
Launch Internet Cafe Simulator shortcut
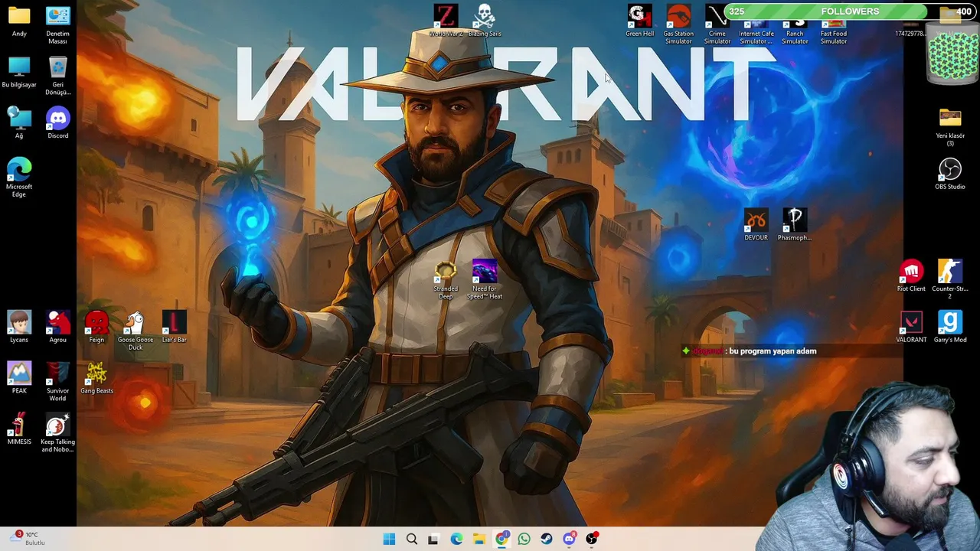click(756, 24)
